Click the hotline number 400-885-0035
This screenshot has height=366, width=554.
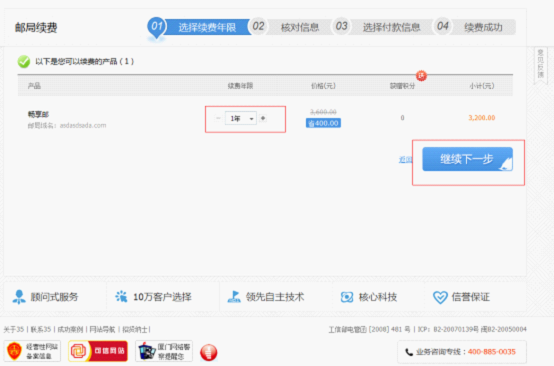click(x=491, y=352)
